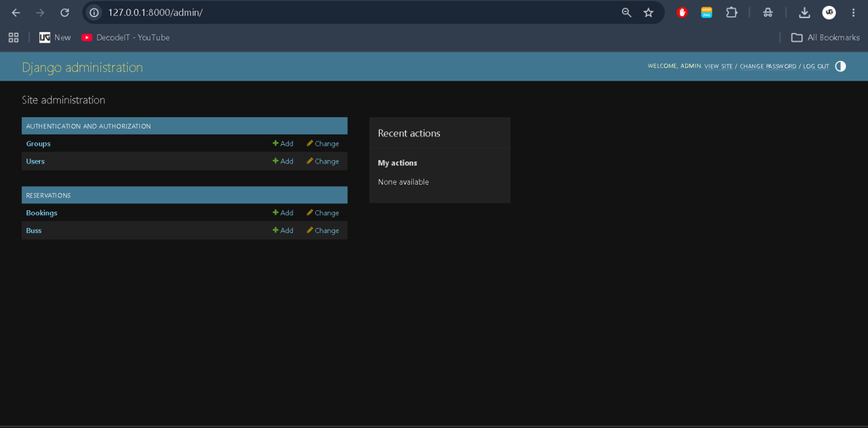Change Users entries
The height and width of the screenshot is (428, 868).
click(323, 161)
